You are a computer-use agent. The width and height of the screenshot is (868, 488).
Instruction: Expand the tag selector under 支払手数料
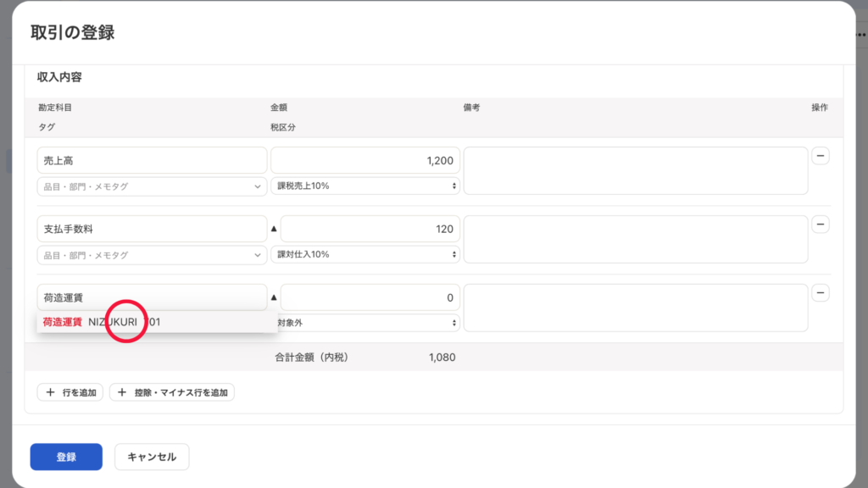152,254
